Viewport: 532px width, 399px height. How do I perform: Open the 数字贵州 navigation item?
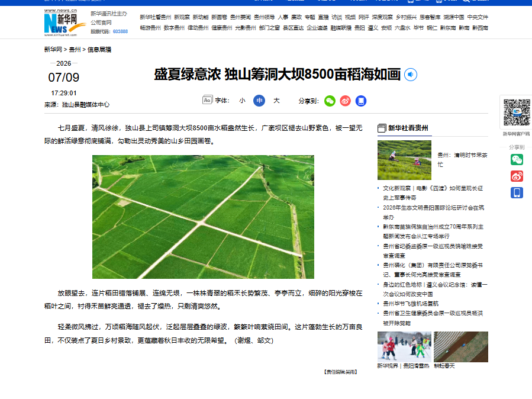(x=174, y=28)
